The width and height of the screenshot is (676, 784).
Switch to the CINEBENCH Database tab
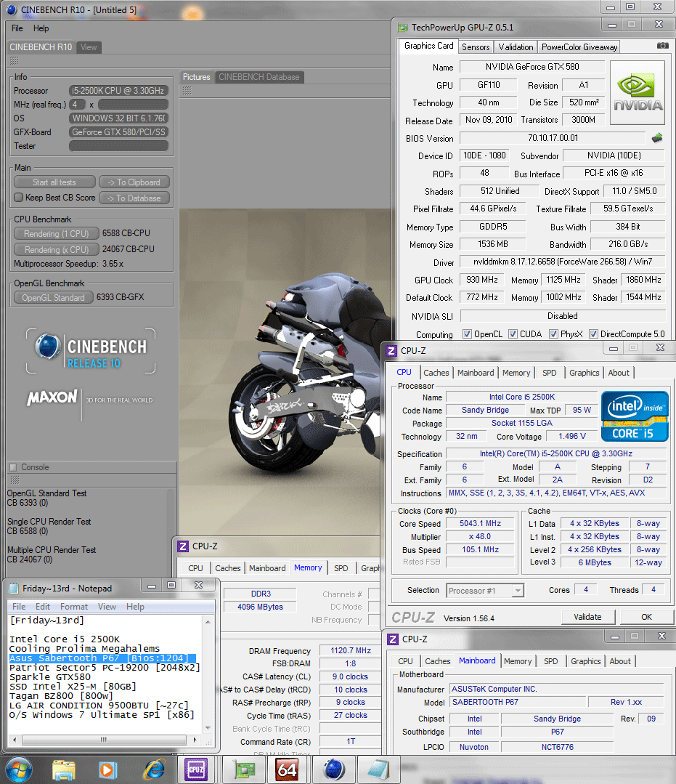[258, 77]
